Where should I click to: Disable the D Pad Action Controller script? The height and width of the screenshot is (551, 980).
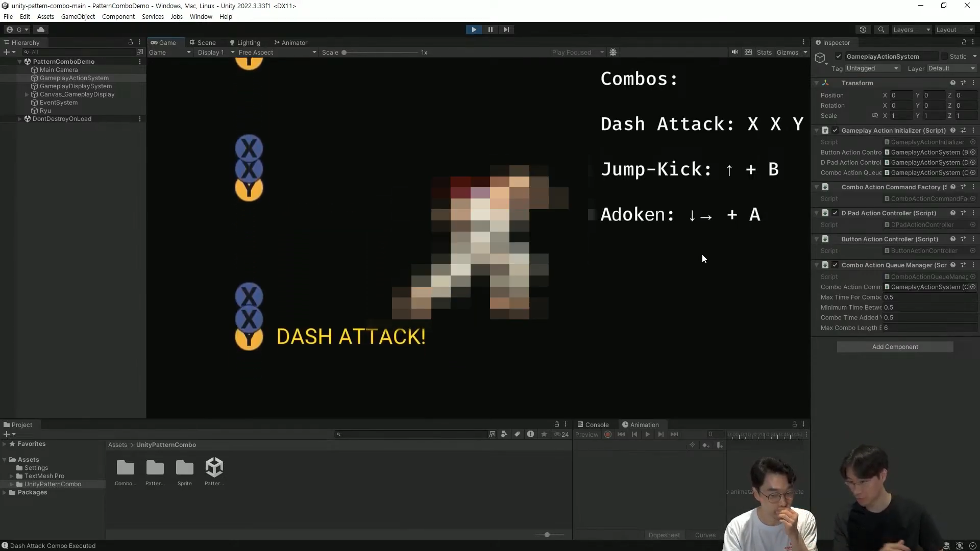(835, 213)
